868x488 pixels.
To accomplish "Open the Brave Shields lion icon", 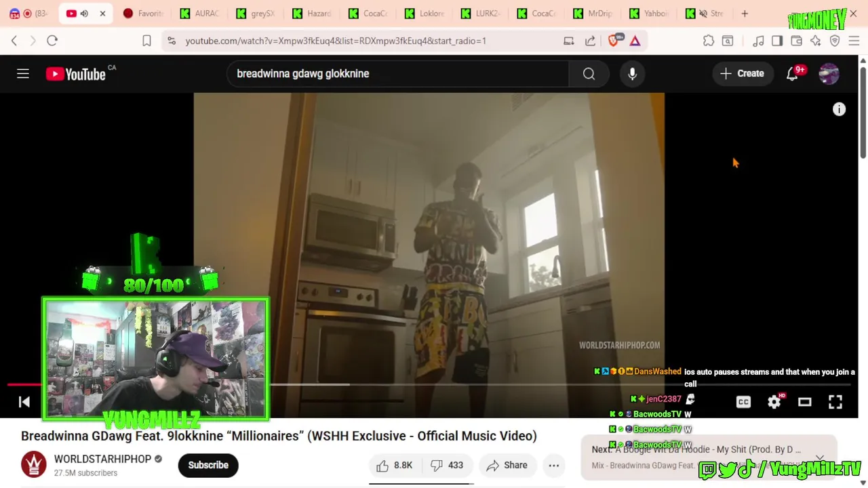I will (x=613, y=41).
